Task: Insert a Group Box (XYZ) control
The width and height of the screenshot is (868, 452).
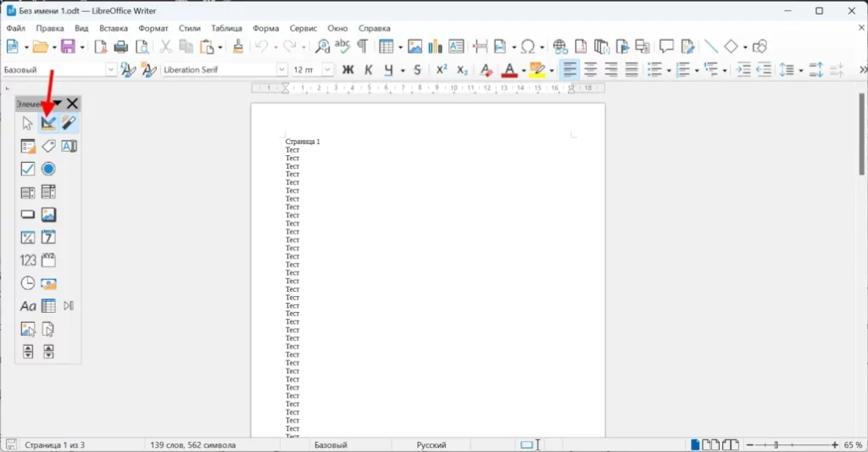Action: (x=48, y=259)
